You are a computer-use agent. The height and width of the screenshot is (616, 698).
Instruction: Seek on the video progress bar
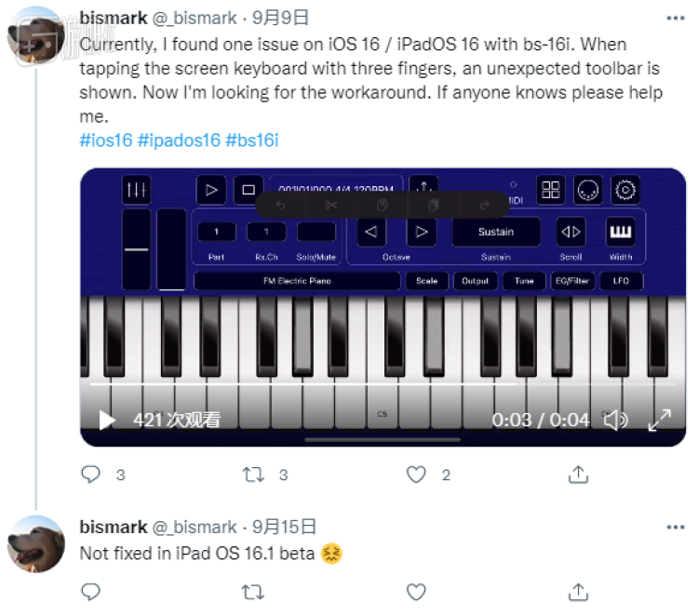pyautogui.click(x=383, y=383)
